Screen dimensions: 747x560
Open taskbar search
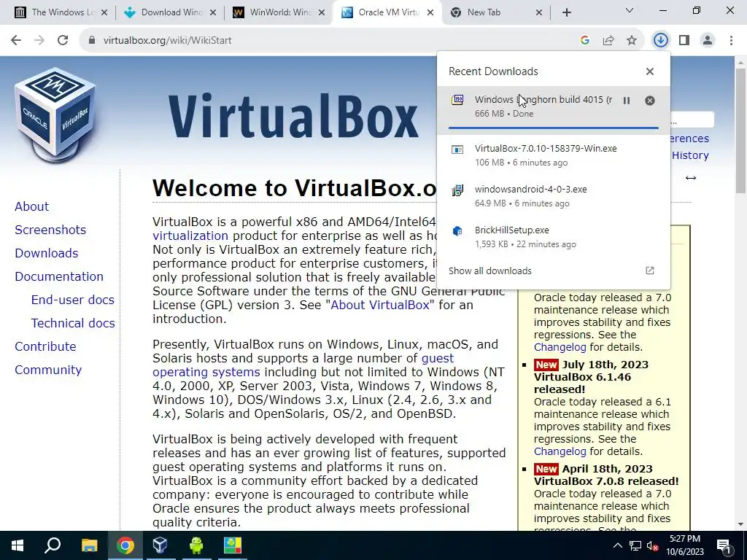[53, 545]
